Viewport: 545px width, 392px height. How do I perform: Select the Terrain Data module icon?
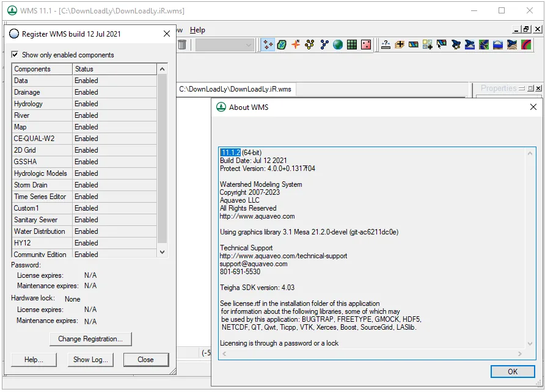point(268,45)
